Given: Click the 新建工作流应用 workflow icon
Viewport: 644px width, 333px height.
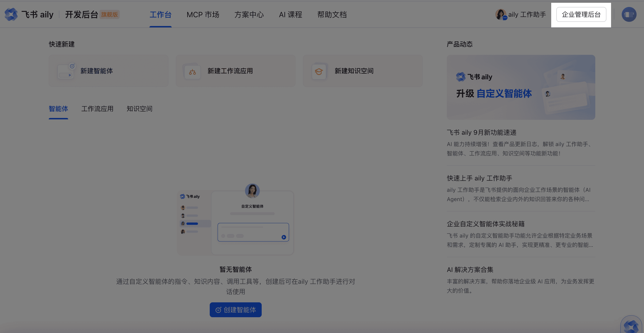Looking at the screenshot, I should point(192,72).
